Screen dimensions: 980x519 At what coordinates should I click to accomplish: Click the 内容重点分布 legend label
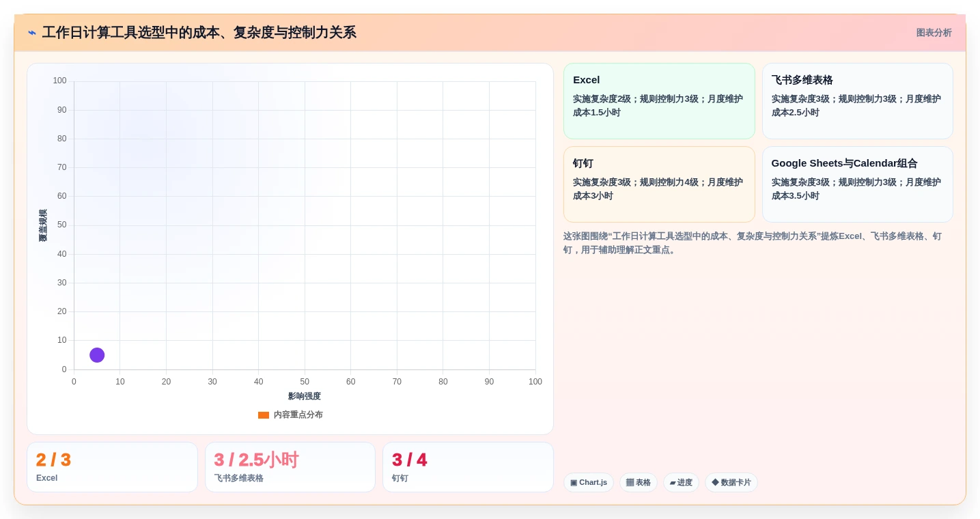point(298,415)
